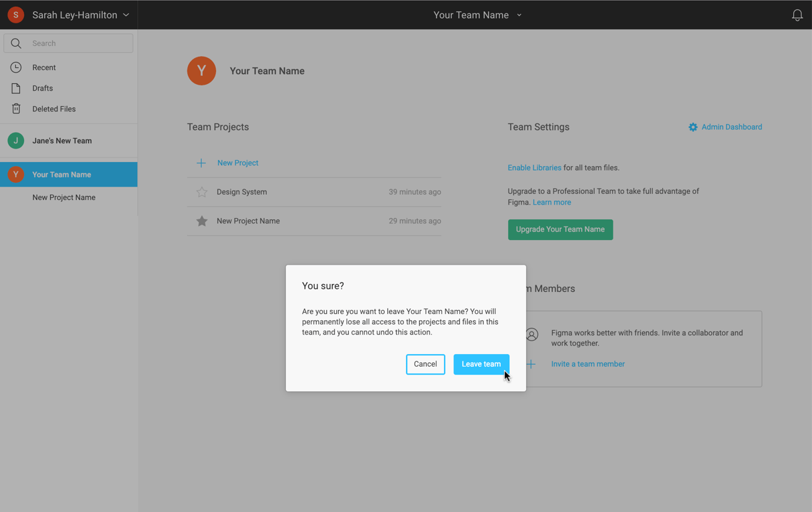Unstar the New Project Name project
The width and height of the screenshot is (812, 512).
(201, 221)
